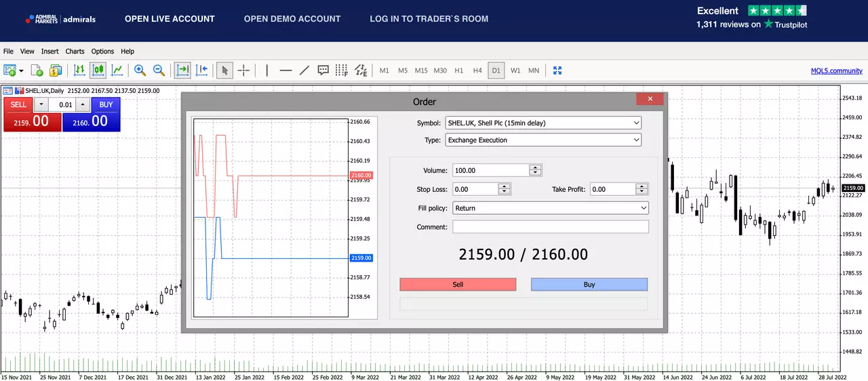The image size is (868, 381).
Task: Adjust the Take Profit stepper arrows
Action: (642, 190)
